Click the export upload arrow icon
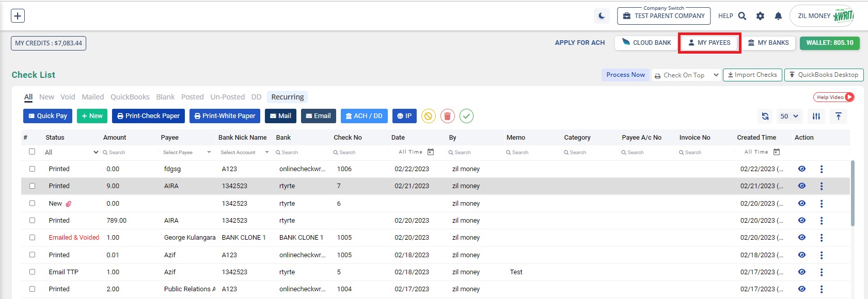This screenshot has height=299, width=868. point(839,117)
